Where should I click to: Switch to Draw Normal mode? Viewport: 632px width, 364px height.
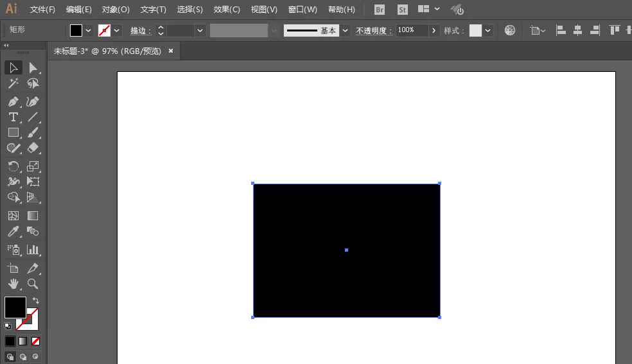10,357
